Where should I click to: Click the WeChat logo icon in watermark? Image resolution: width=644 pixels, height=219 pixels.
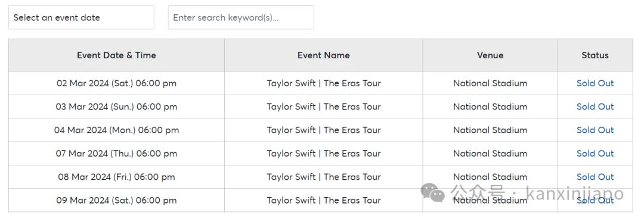tap(432, 193)
